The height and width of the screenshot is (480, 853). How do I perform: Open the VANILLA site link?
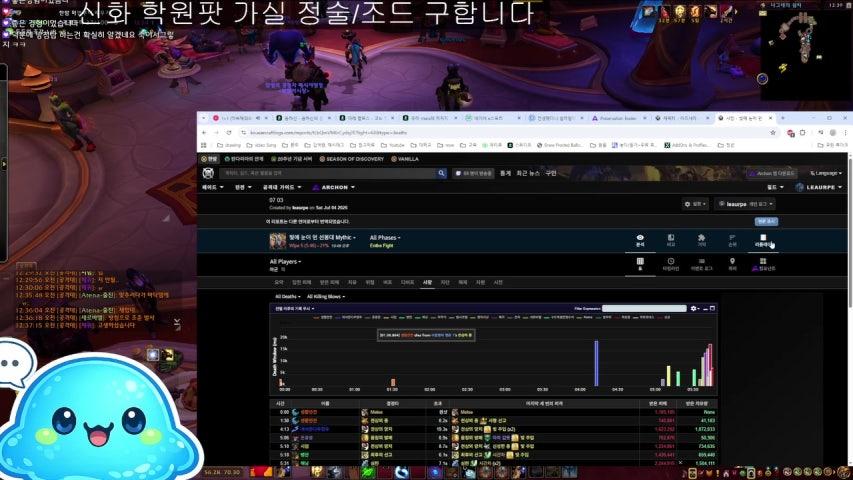pyautogui.click(x=405, y=159)
